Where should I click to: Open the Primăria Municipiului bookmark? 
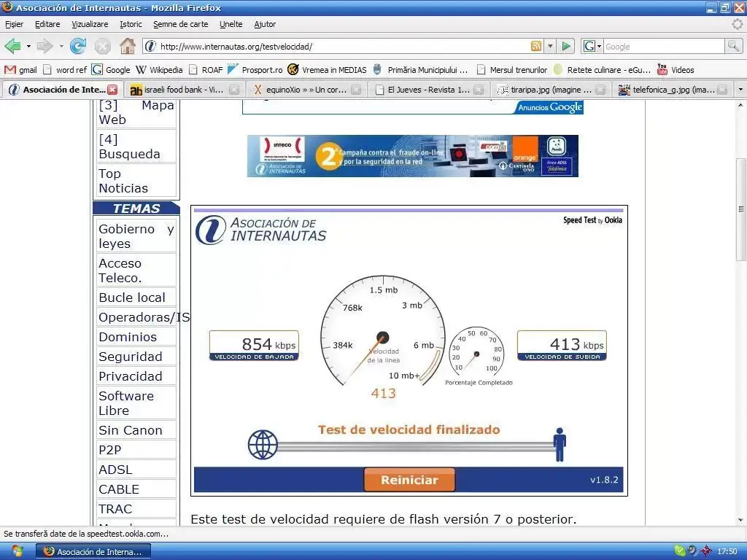[419, 70]
